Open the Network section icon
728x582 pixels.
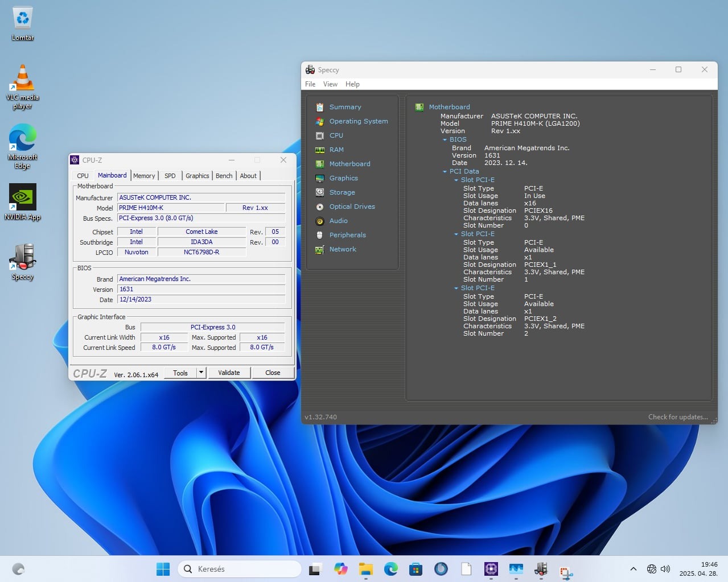point(320,249)
